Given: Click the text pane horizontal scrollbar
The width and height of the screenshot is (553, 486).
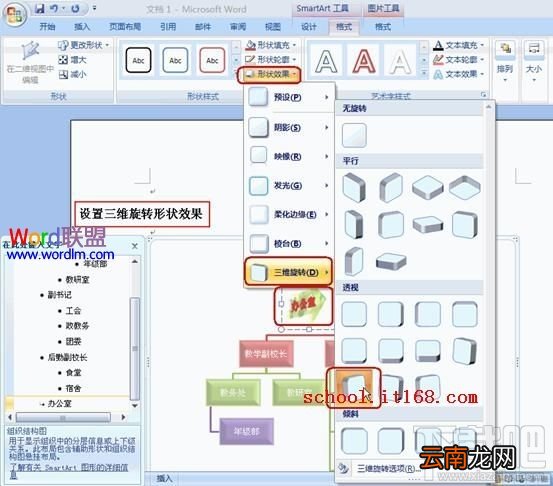Looking at the screenshot, I should click(x=63, y=417).
